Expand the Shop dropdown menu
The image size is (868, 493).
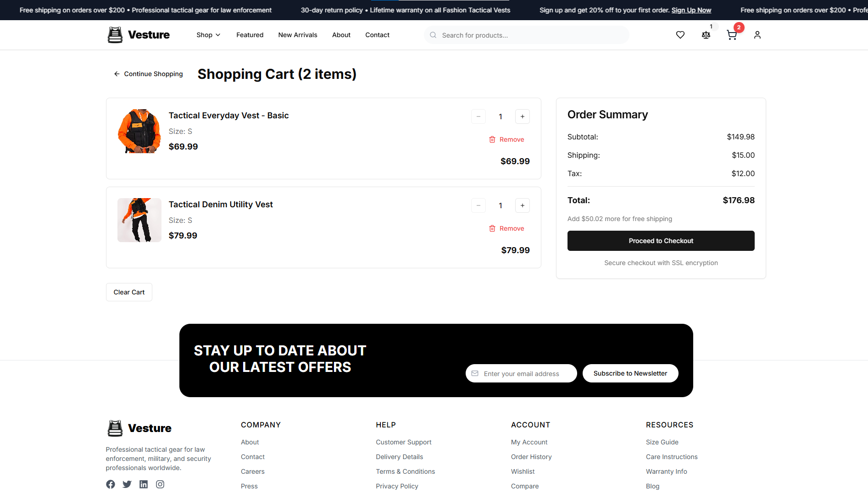tap(208, 34)
